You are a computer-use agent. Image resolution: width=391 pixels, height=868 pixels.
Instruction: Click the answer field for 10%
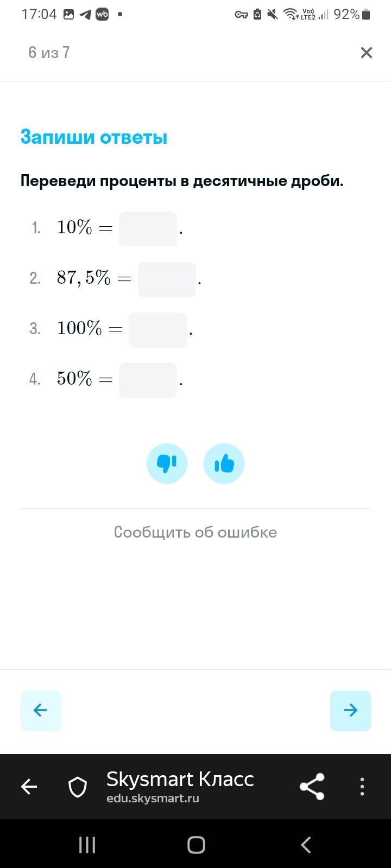[x=148, y=229]
